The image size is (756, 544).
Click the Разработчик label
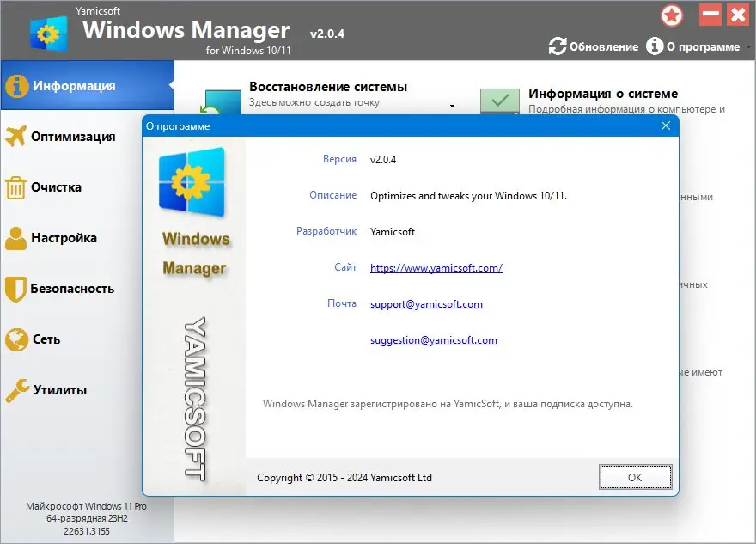[x=326, y=231]
